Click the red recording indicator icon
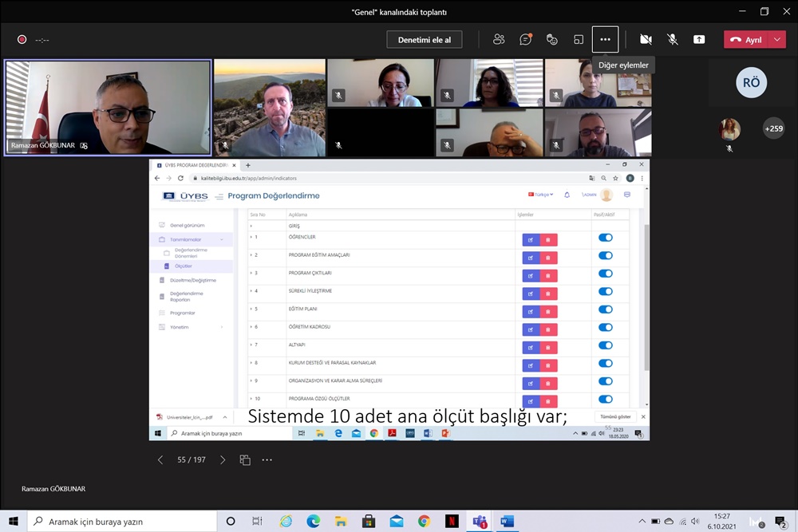The height and width of the screenshot is (532, 798). tap(22, 39)
